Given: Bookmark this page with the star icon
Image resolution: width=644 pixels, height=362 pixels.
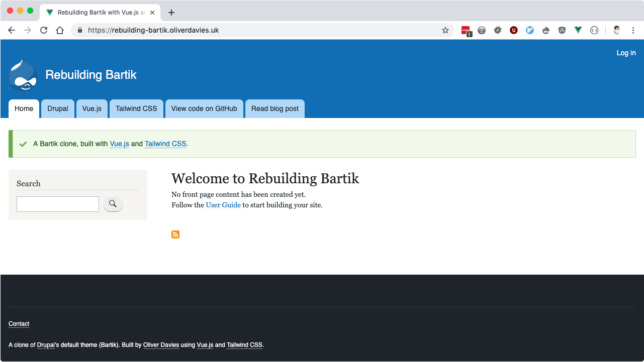Looking at the screenshot, I should pos(445,30).
